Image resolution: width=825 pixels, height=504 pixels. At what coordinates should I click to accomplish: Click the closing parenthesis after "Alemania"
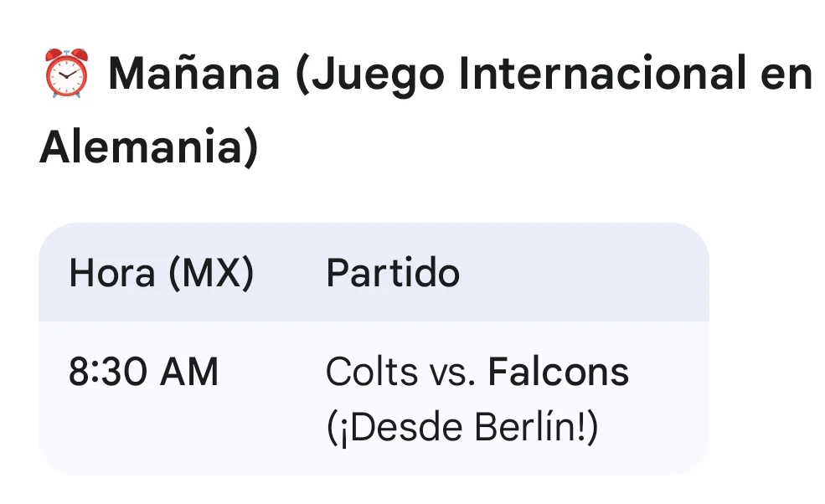click(x=250, y=149)
